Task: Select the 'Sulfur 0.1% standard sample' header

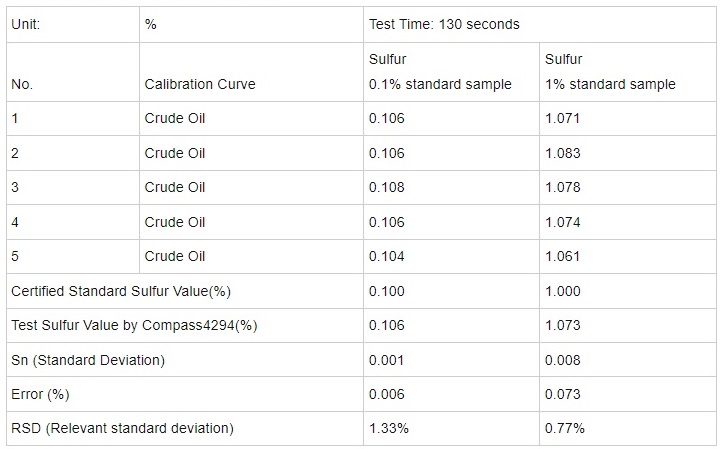Action: point(440,72)
